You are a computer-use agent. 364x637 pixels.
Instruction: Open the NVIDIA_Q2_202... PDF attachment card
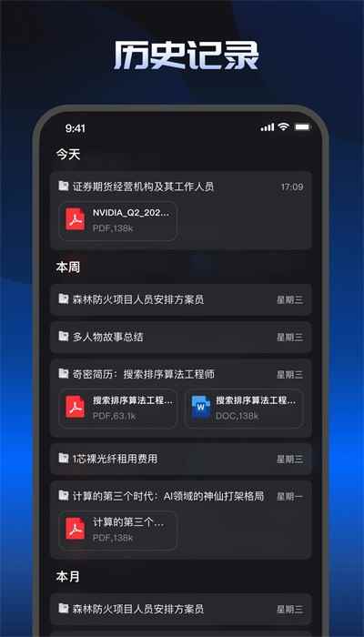coord(117,221)
